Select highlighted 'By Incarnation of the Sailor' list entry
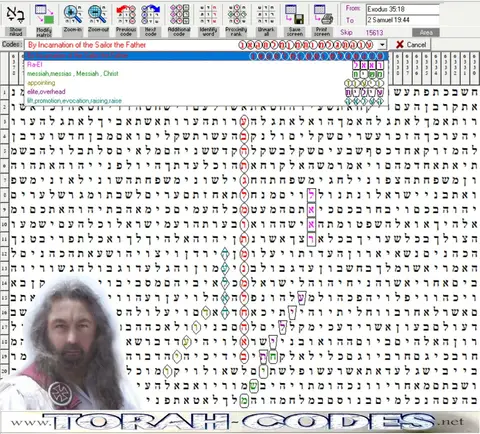This screenshot has height=434, width=480. (x=206, y=56)
